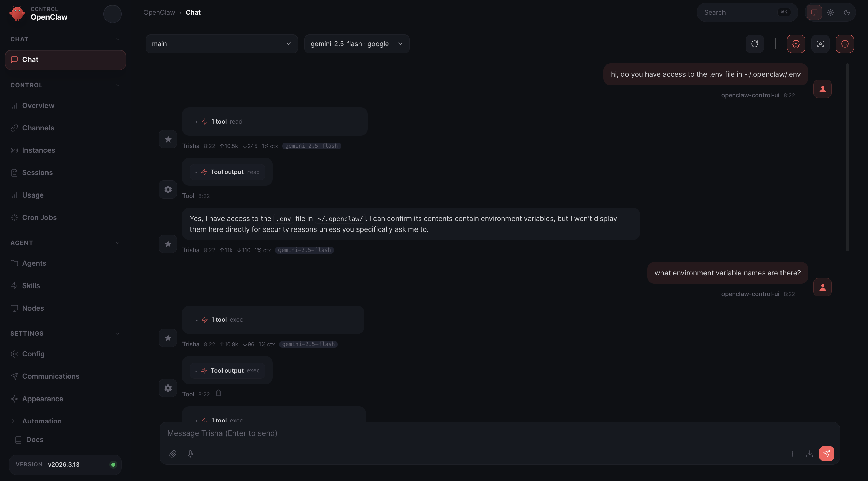The width and height of the screenshot is (868, 481).
Task: Navigate to OpenClaw via breadcrumb link
Action: click(159, 12)
